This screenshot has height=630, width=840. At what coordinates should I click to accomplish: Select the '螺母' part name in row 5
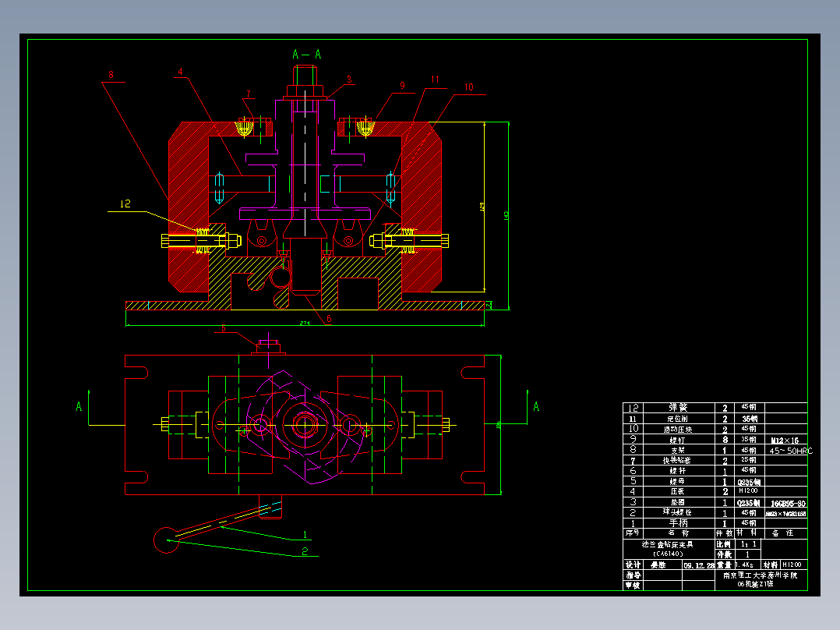coord(678,482)
